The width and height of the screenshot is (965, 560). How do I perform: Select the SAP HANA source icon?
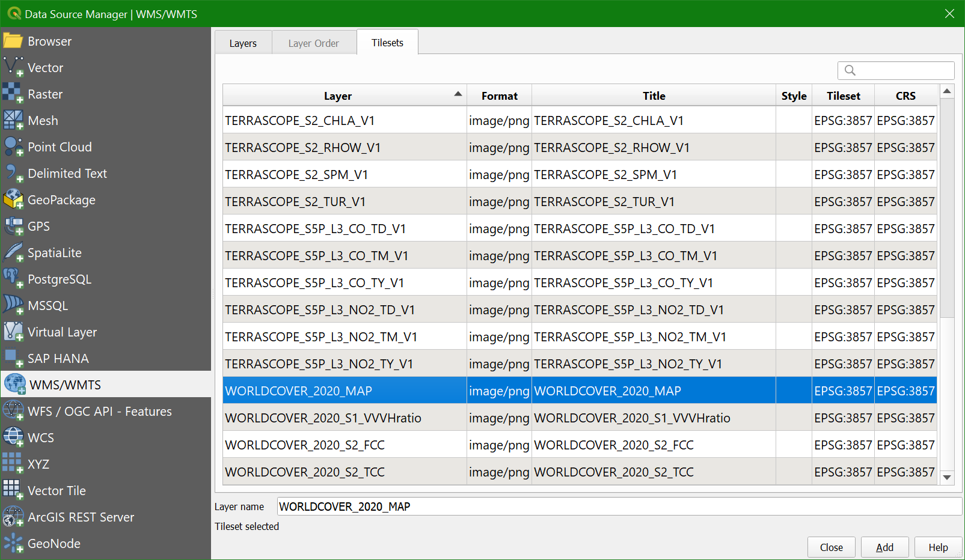(13, 359)
